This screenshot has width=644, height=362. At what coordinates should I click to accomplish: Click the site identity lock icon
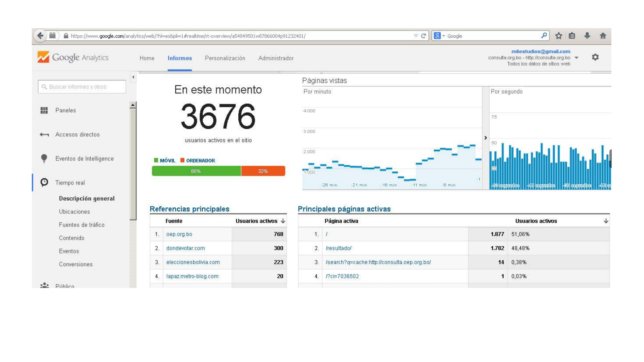[66, 36]
